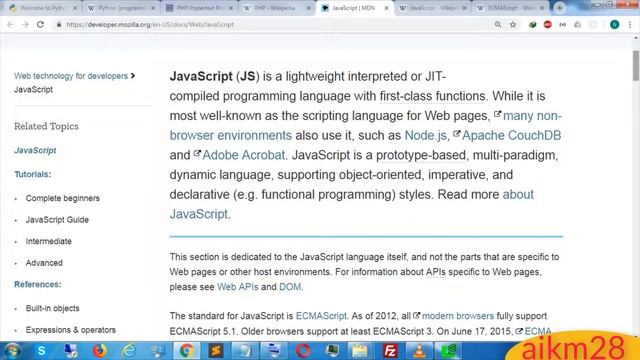Switch to the Welcome to Python tab
Screen dimensions: 640x360
pos(43,8)
